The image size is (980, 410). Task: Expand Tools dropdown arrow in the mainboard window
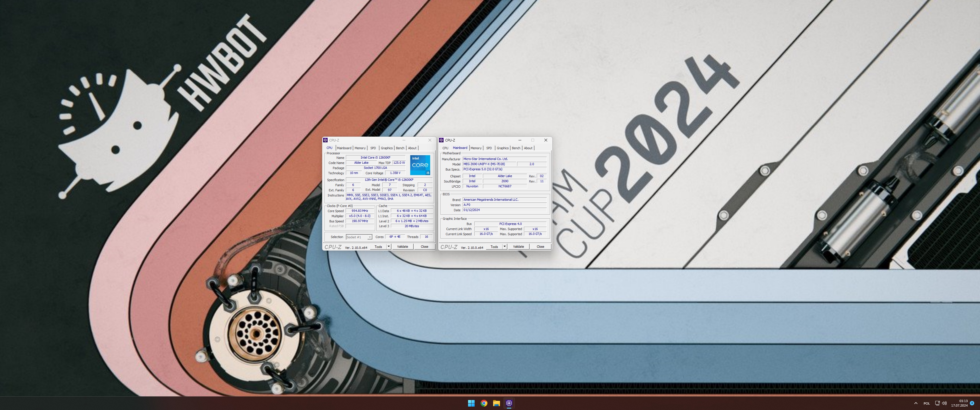coord(505,247)
